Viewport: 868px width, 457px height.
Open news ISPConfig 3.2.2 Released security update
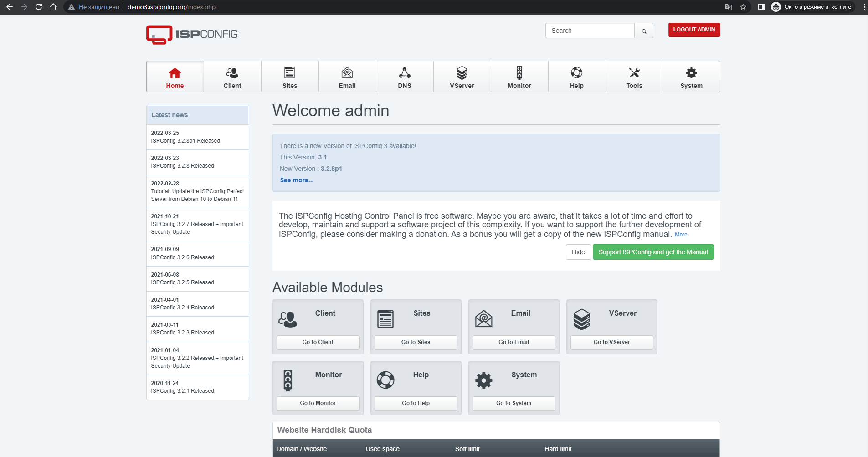coord(198,358)
